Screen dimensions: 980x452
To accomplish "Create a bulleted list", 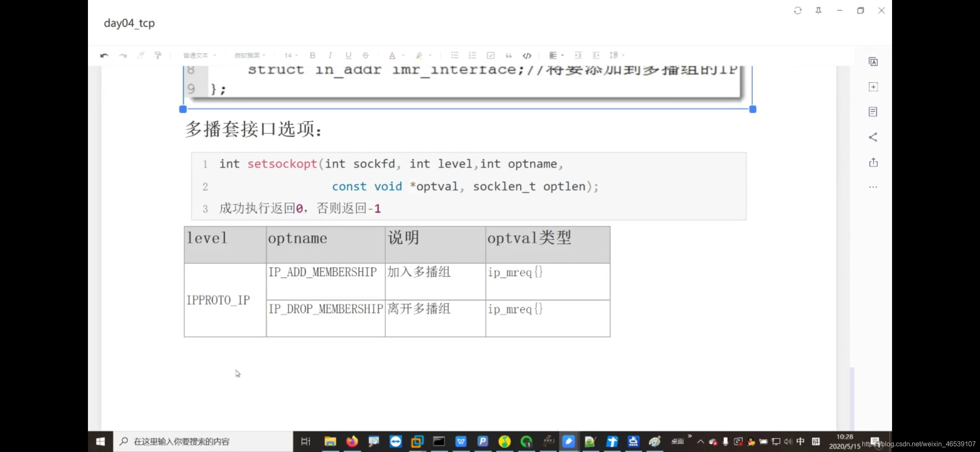I will pyautogui.click(x=454, y=55).
